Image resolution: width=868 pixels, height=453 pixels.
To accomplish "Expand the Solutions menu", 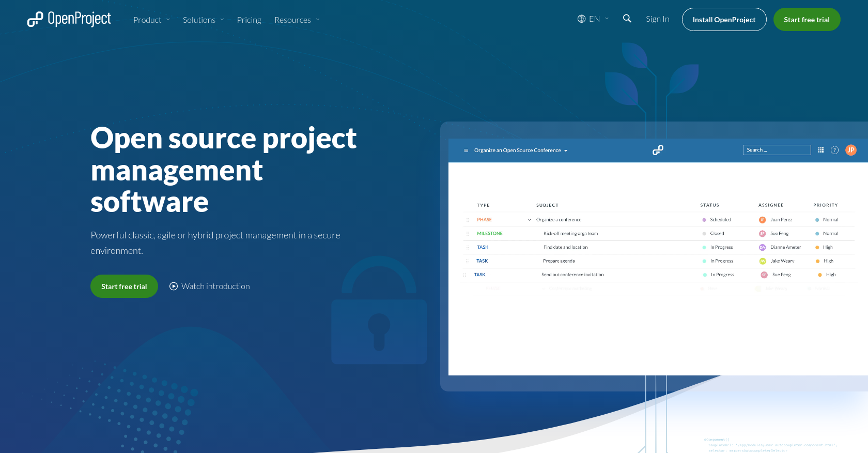I will tap(204, 20).
